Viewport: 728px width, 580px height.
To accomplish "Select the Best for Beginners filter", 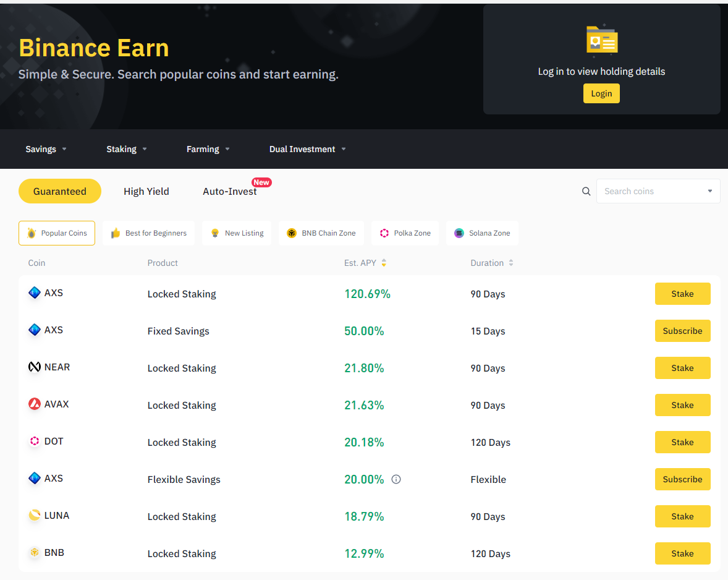I will click(x=148, y=233).
